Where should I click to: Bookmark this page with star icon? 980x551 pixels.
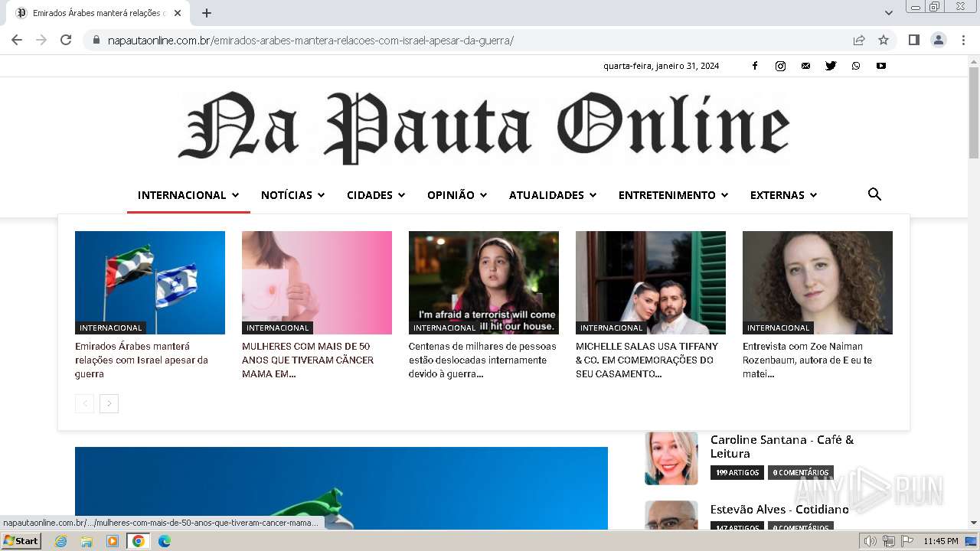[x=884, y=40]
